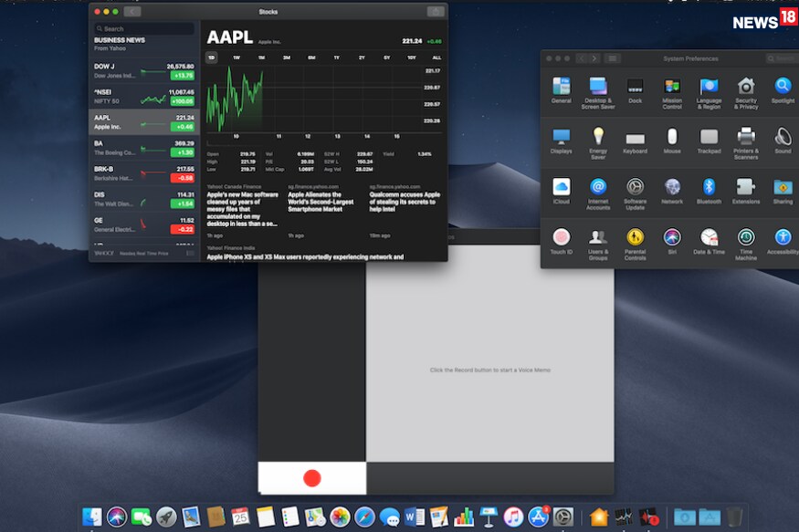Open Time Machine preferences
Image resolution: width=799 pixels, height=532 pixels.
click(746, 245)
